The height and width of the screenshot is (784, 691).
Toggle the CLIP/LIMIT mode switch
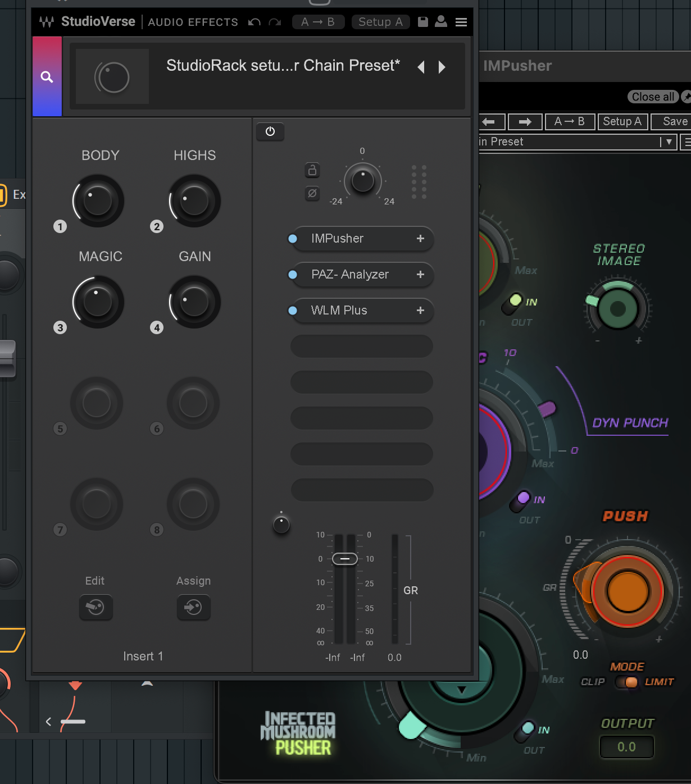[626, 682]
